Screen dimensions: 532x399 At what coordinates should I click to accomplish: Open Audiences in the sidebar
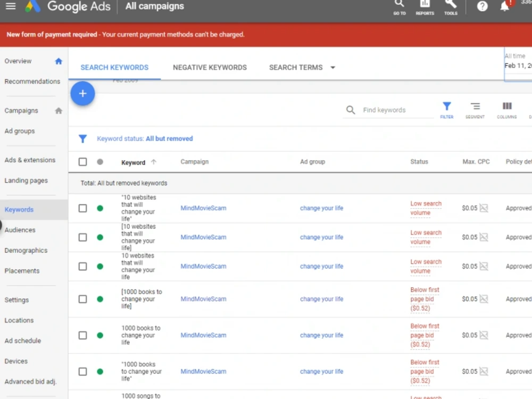pyautogui.click(x=20, y=230)
